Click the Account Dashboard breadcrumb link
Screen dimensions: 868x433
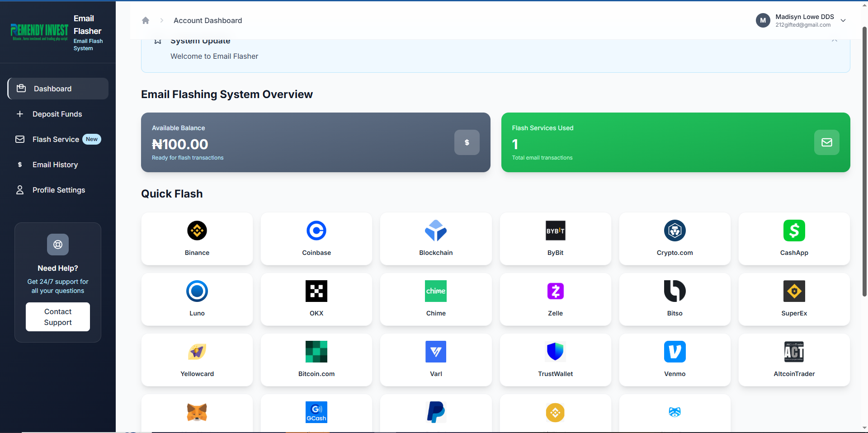pos(208,20)
